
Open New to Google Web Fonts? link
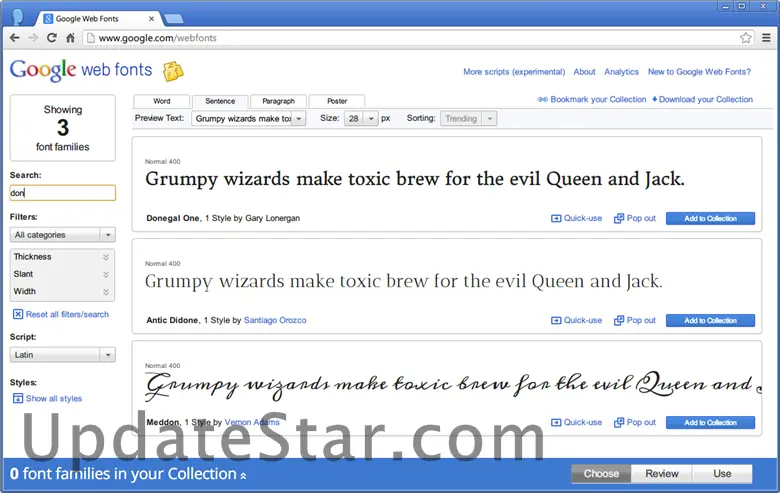point(699,72)
